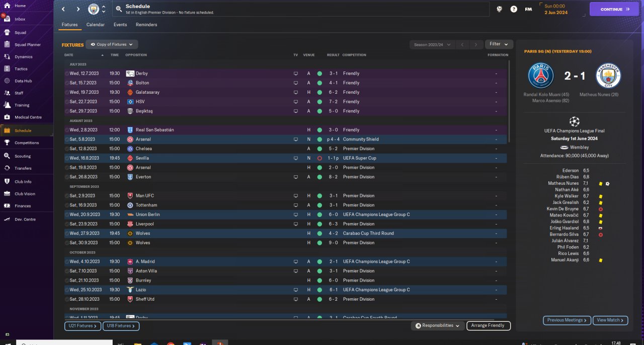Open Erling Haaland in player ratings

(x=565, y=228)
